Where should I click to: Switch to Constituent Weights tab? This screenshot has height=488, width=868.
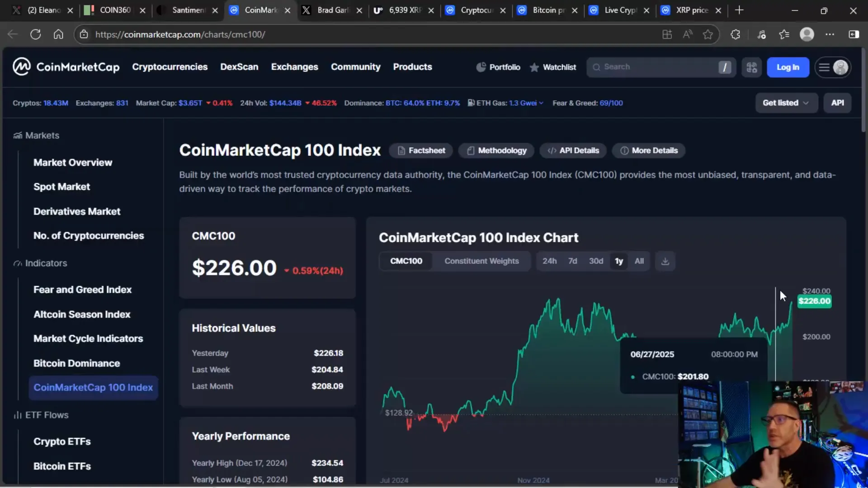point(481,261)
